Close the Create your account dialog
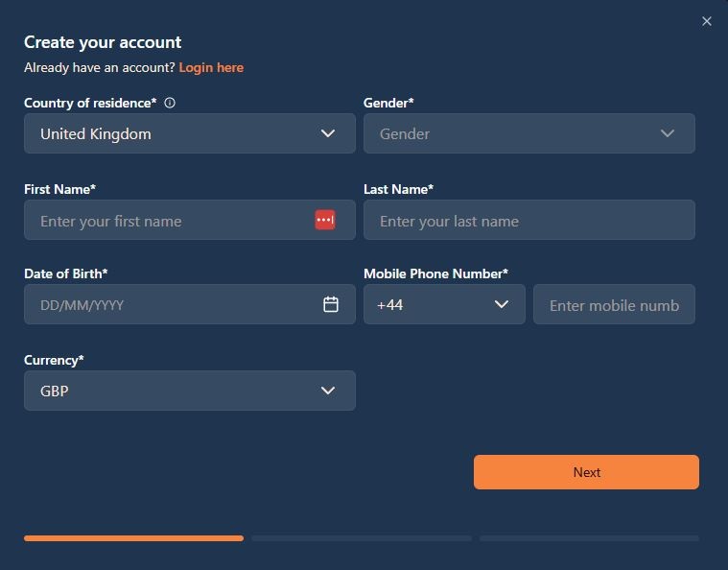Image resolution: width=728 pixels, height=570 pixels. (x=707, y=21)
